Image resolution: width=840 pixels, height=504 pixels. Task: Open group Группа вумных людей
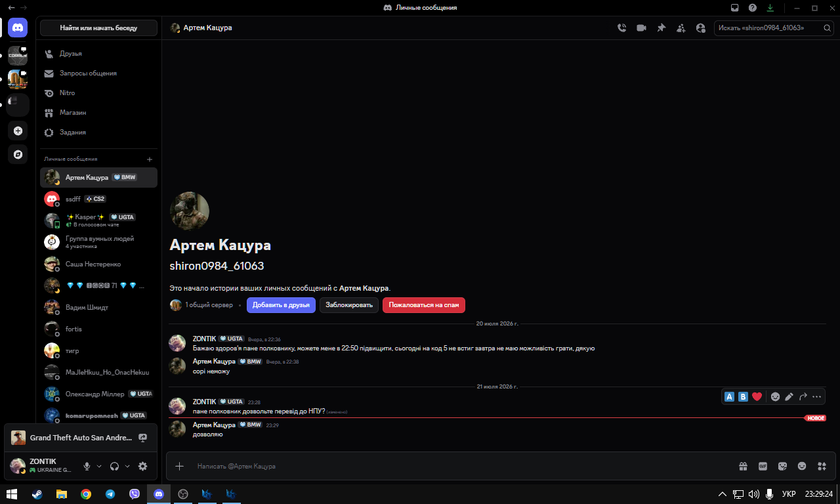click(x=98, y=242)
